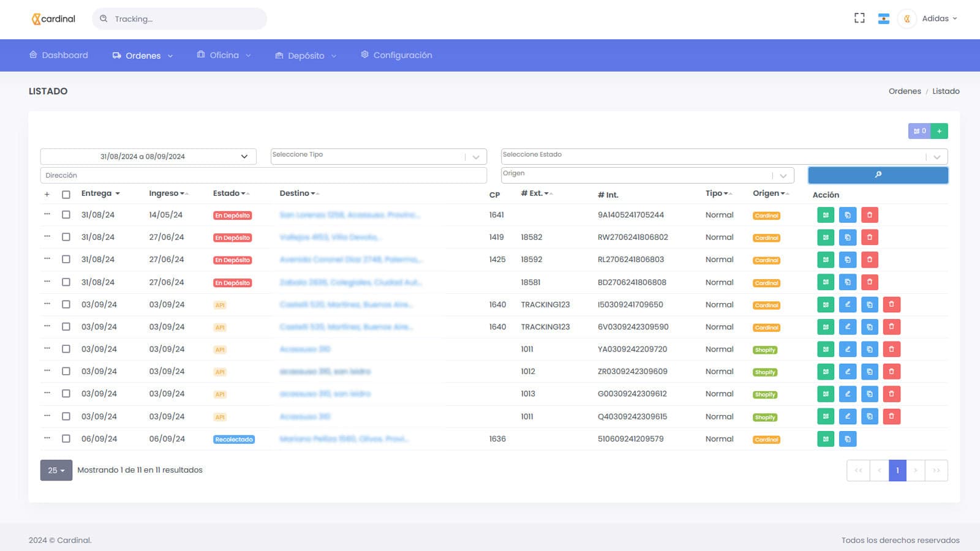Delete order Q40309242309615 with trash icon
The image size is (980, 551).
point(891,416)
